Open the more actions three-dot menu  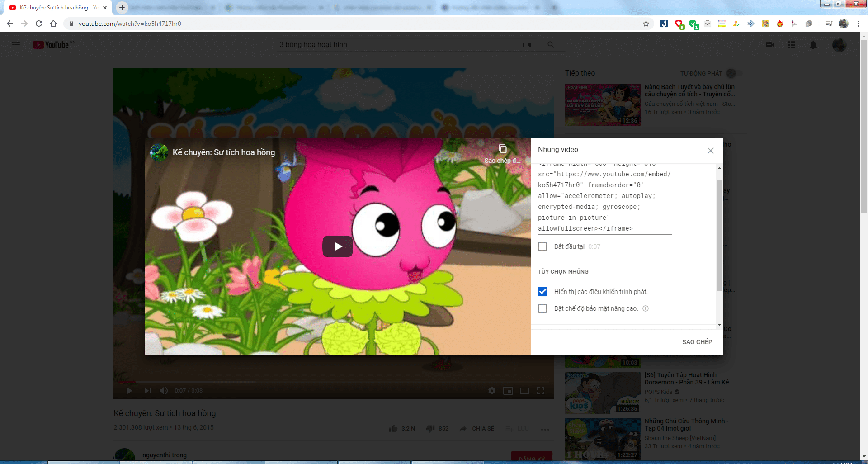(545, 429)
